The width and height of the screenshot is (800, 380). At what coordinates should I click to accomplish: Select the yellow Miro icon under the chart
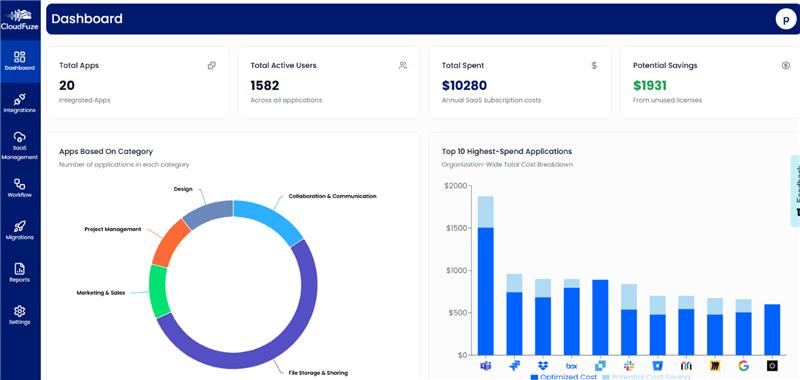715,366
